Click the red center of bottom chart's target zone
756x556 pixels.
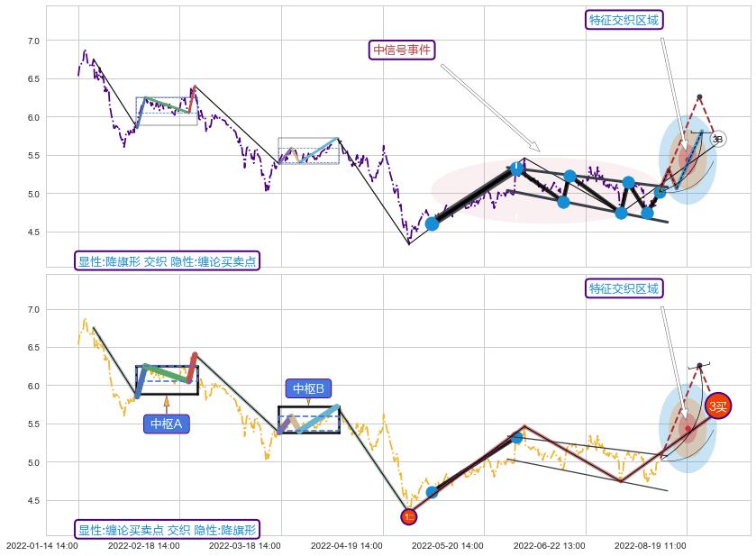click(x=687, y=430)
